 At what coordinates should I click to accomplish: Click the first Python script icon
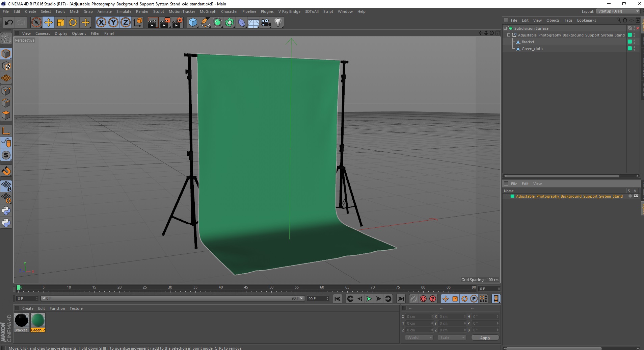pos(6,211)
